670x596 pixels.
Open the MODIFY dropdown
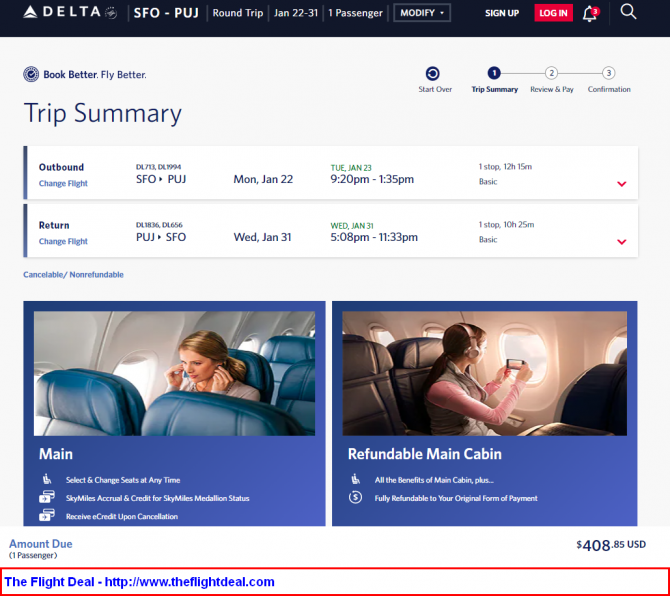point(422,13)
